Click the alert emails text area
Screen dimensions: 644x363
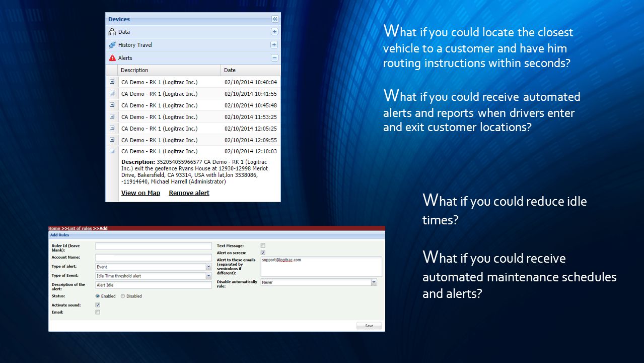coord(321,267)
